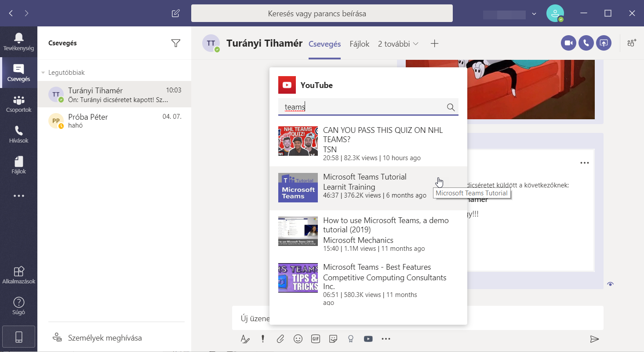Send the message with the arrow button
This screenshot has width=644, height=352.
(x=594, y=339)
